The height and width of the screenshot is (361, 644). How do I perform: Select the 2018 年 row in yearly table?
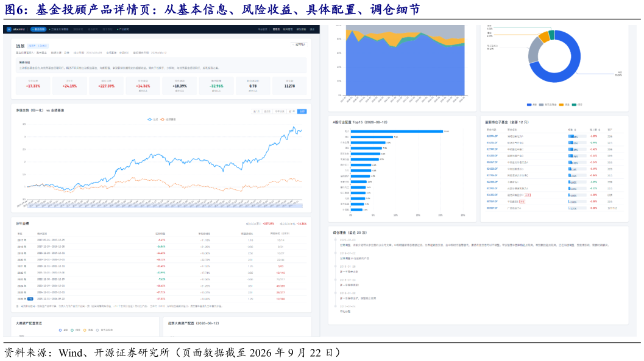pyautogui.click(x=161, y=247)
